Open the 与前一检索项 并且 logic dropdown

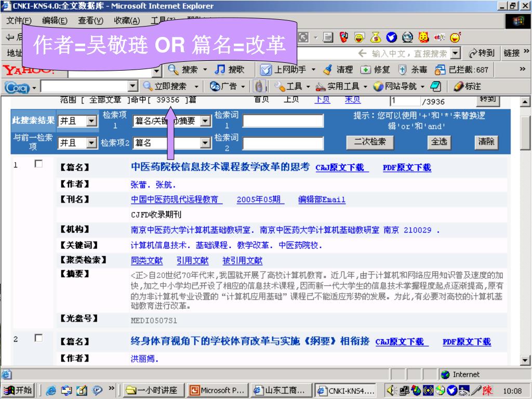coord(77,143)
